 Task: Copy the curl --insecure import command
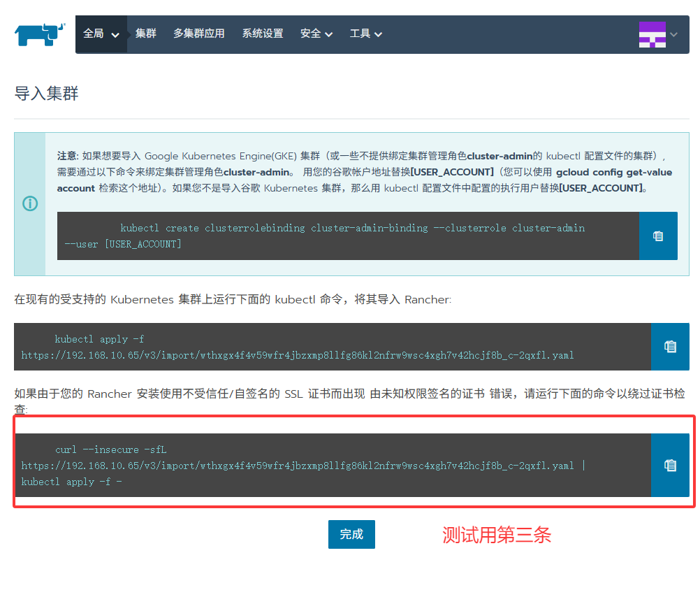point(670,465)
